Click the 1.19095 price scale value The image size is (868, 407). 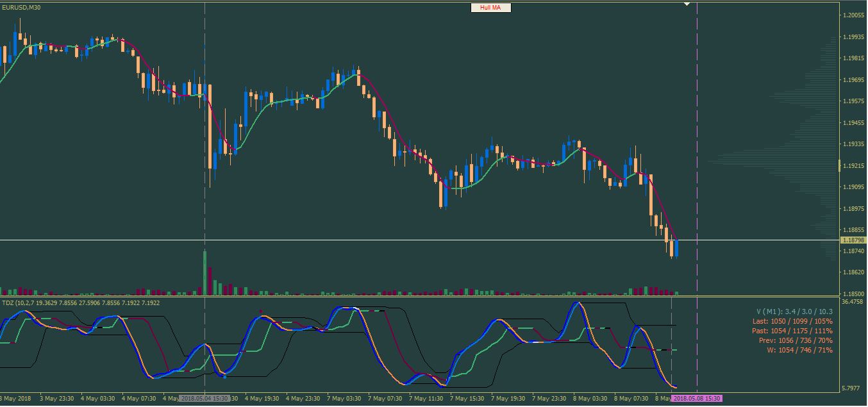point(854,187)
